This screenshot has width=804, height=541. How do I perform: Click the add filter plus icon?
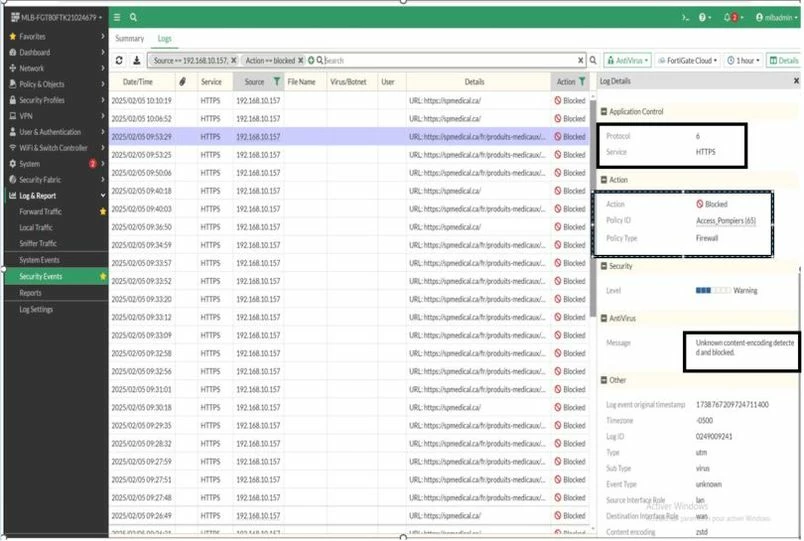tap(311, 61)
